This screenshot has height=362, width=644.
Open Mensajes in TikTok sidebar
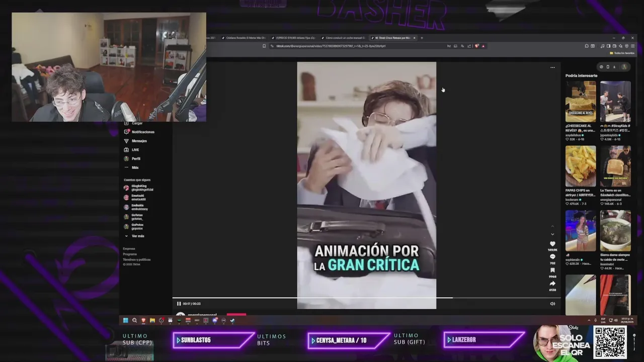click(135, 141)
